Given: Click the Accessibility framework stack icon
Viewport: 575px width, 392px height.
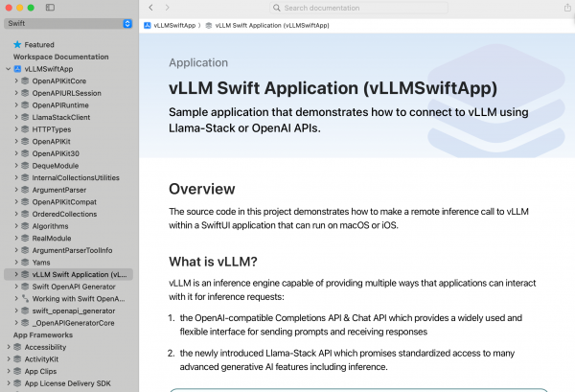Looking at the screenshot, I should click(x=17, y=348).
